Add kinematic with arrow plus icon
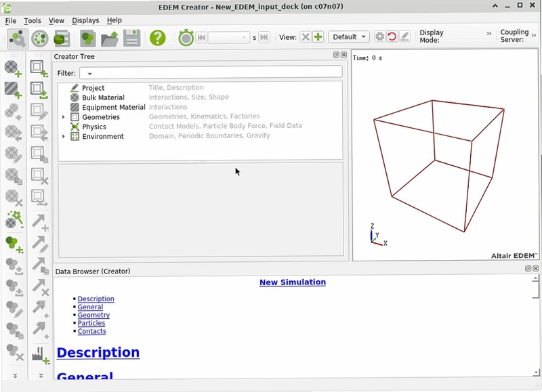Image resolution: width=542 pixels, height=392 pixels. coord(40,223)
